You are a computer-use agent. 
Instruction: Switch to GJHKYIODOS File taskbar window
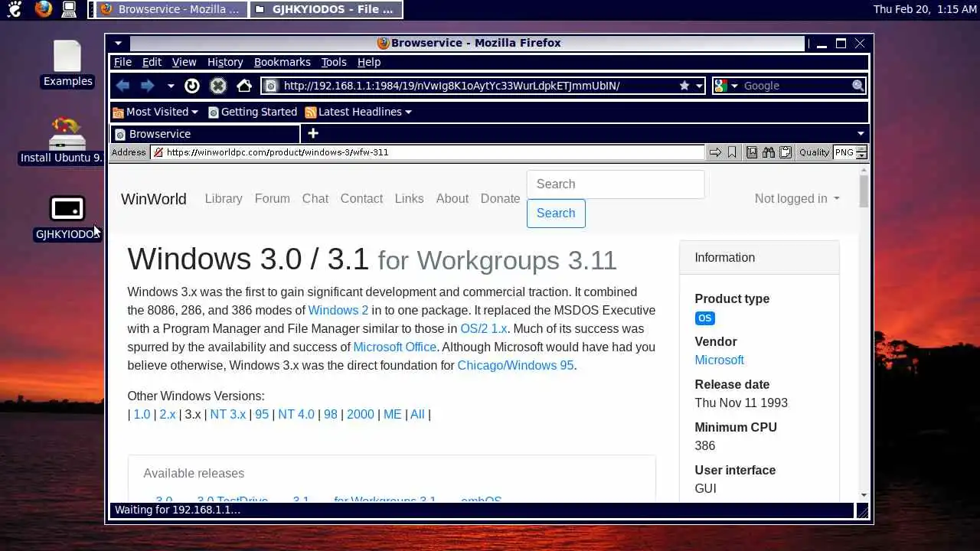(325, 10)
